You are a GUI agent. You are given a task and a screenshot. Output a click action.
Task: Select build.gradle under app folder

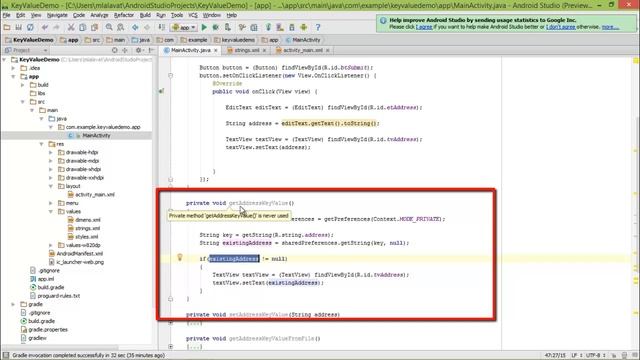(51, 287)
